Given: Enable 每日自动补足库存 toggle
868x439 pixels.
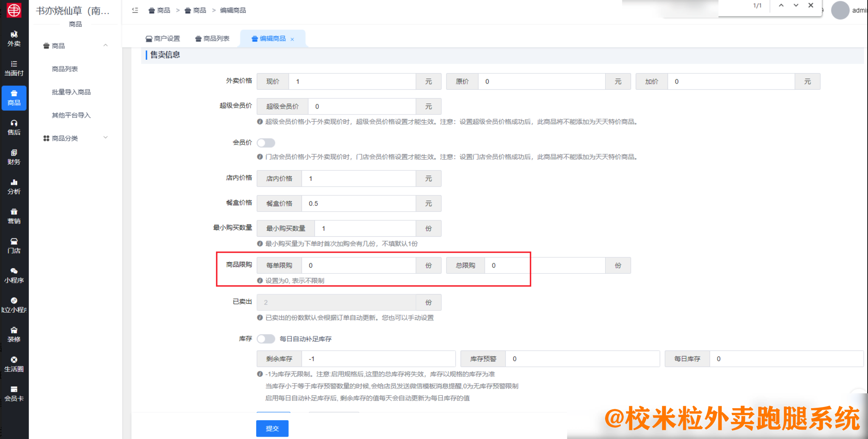Looking at the screenshot, I should pyautogui.click(x=266, y=339).
